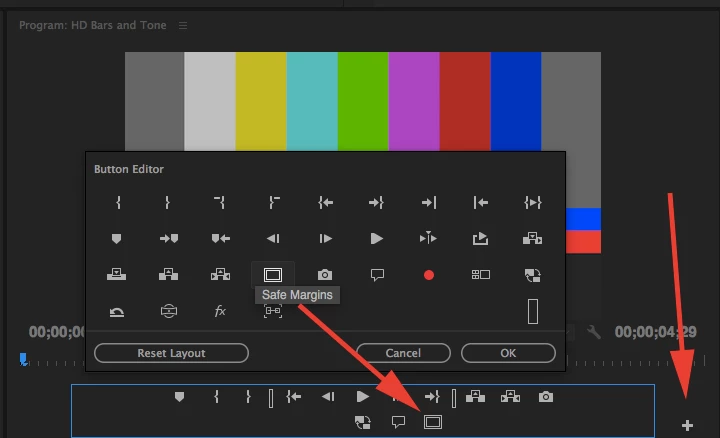Viewport: 720px width, 438px height.
Task: Select the speech-bubble captions icon in Button Editor
Action: (x=377, y=275)
